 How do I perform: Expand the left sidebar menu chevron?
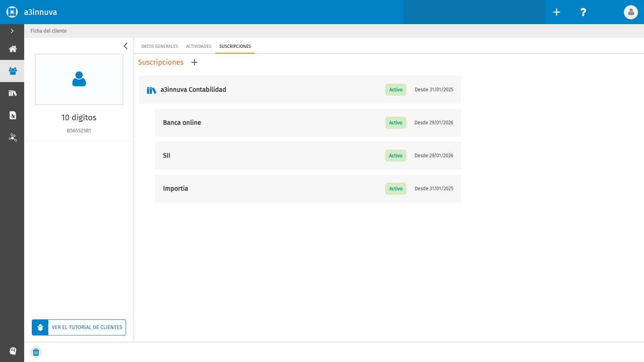pos(12,31)
